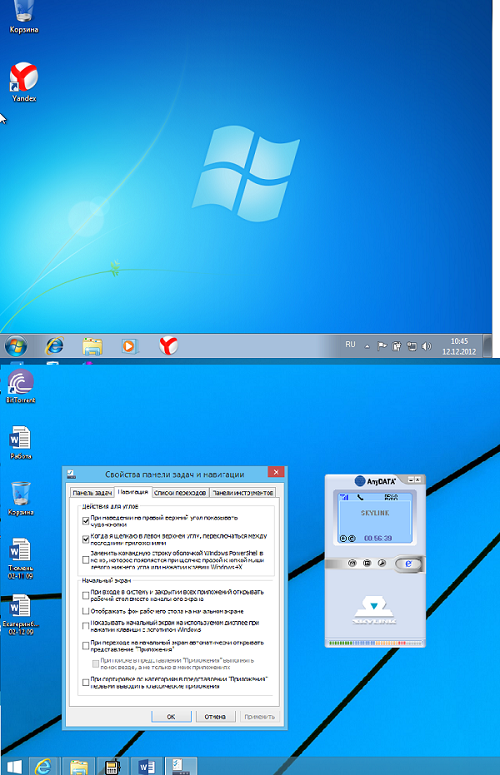
Task: Open Action Center flag tray icon
Action: 381,346
